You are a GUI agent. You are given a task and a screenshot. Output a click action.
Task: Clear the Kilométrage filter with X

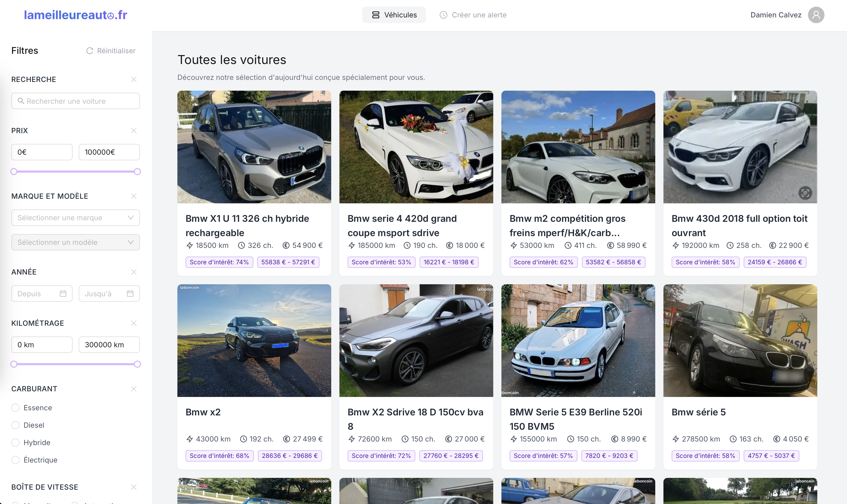134,323
